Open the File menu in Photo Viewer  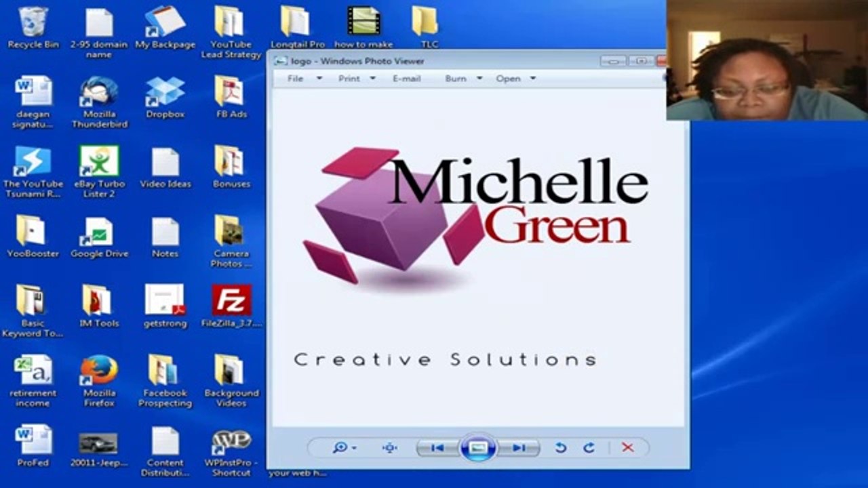coord(295,79)
